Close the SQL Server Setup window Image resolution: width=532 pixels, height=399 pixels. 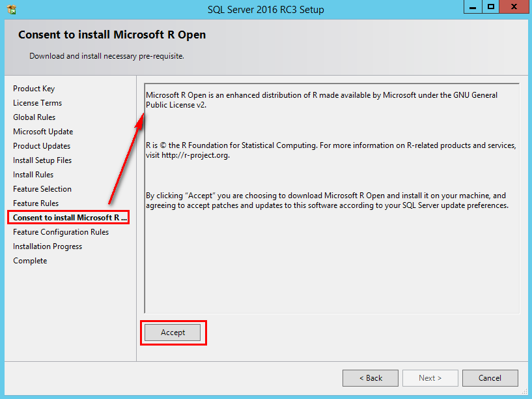[514, 7]
